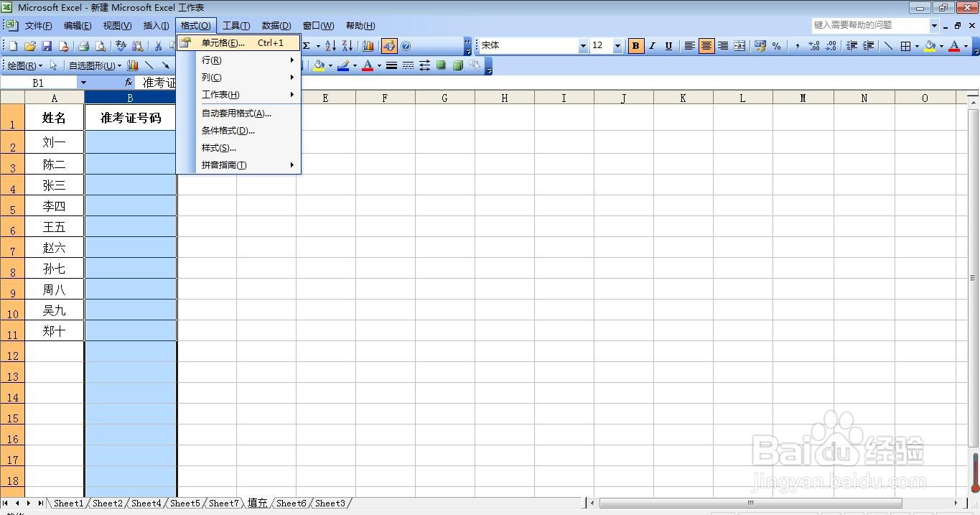Viewport: 980px width, 515px height.
Task: Click the Arrow Style icon
Action: [x=424, y=65]
